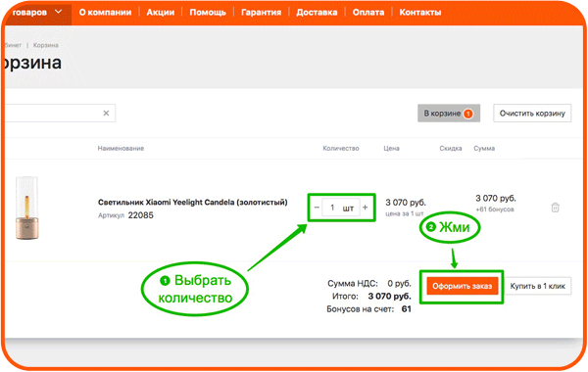588x372 pixels.
Task: Open the Светильник Xiaomi Yeelight Candela link
Action: (193, 203)
